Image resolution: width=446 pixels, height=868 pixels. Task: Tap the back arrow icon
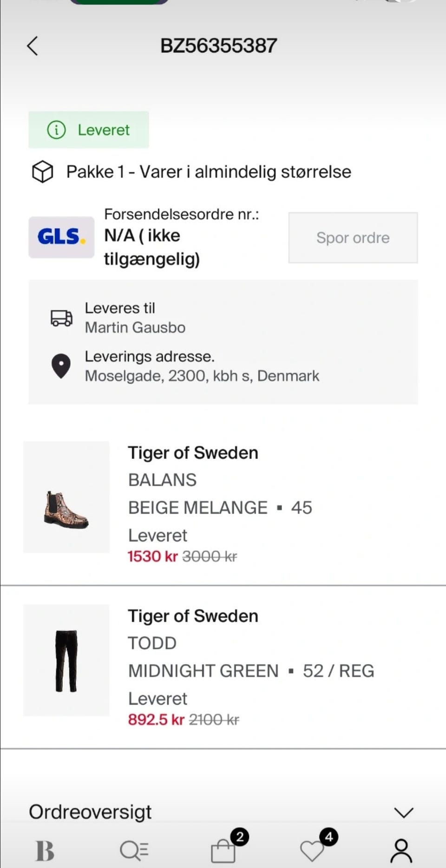[32, 46]
